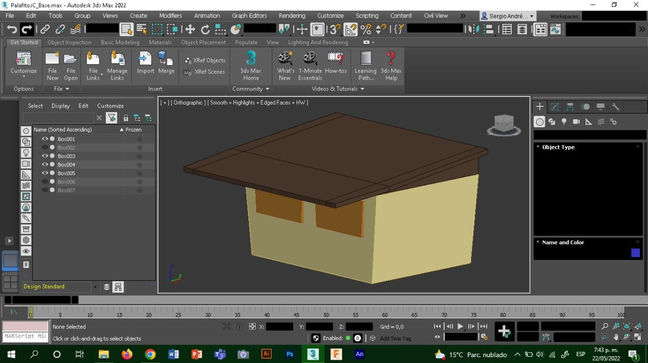Toggle visibility eye for Box003
Image resolution: width=648 pixels, height=363 pixels.
(45, 156)
